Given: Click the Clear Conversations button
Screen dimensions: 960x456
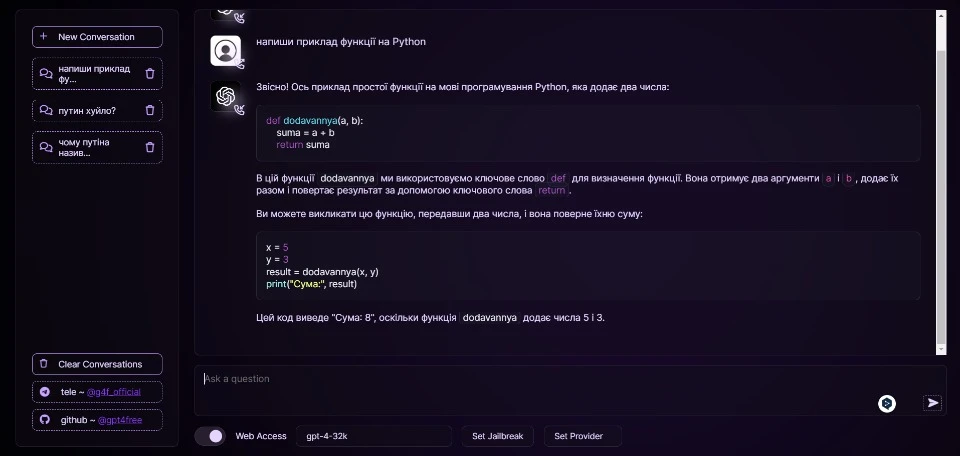Looking at the screenshot, I should 97,364.
